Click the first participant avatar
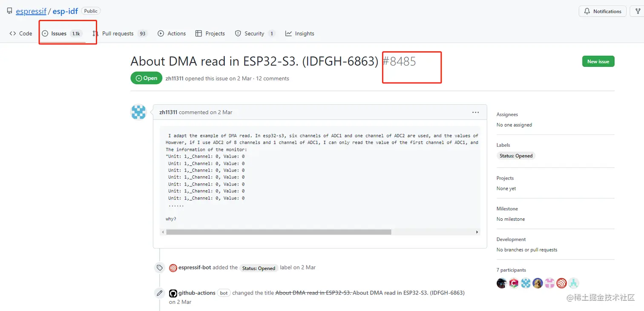This screenshot has width=644, height=311. click(502, 283)
